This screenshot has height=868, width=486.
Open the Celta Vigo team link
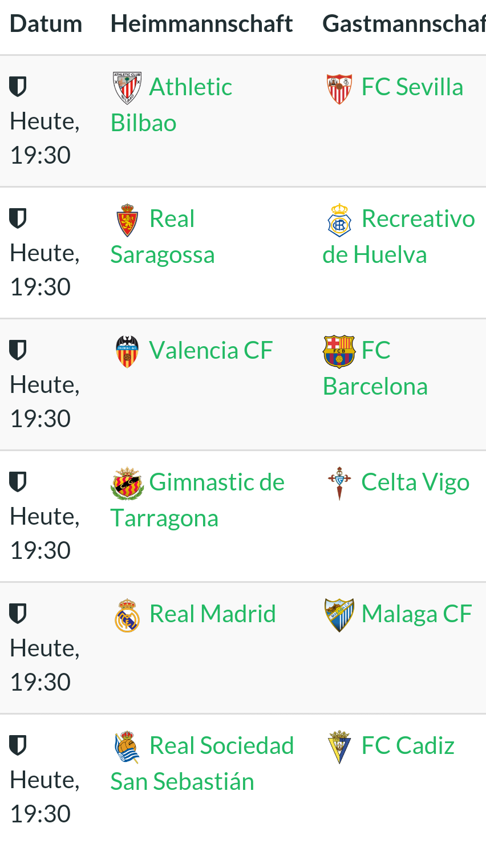(x=415, y=482)
